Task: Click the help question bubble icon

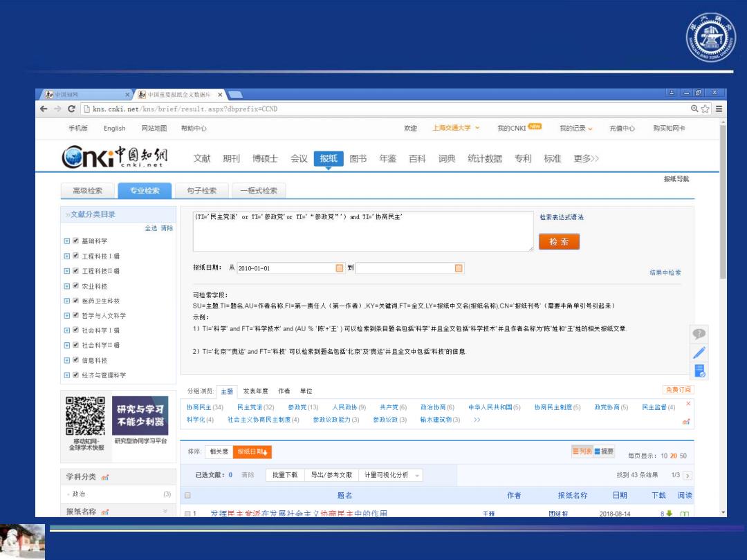Action: [x=699, y=334]
